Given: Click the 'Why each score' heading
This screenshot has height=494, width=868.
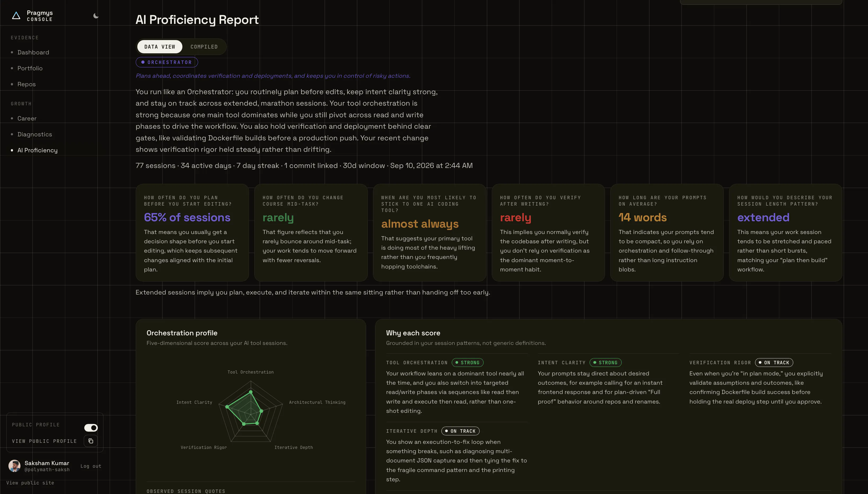Looking at the screenshot, I should pos(413,333).
